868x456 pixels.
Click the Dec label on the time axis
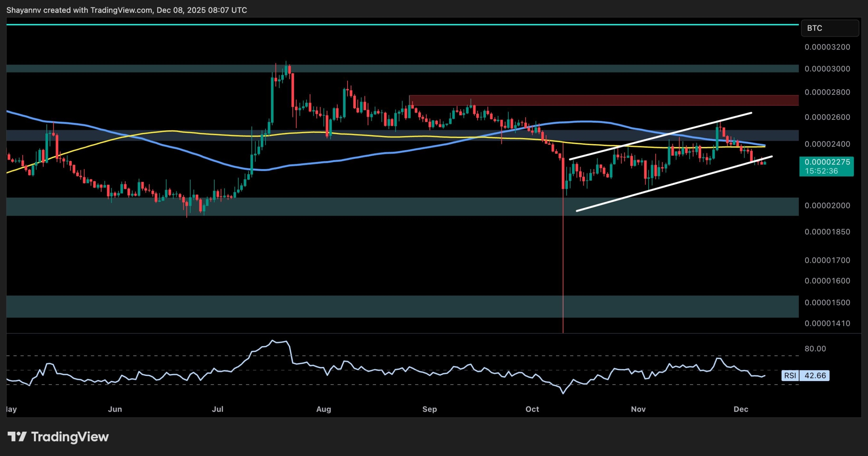point(741,409)
